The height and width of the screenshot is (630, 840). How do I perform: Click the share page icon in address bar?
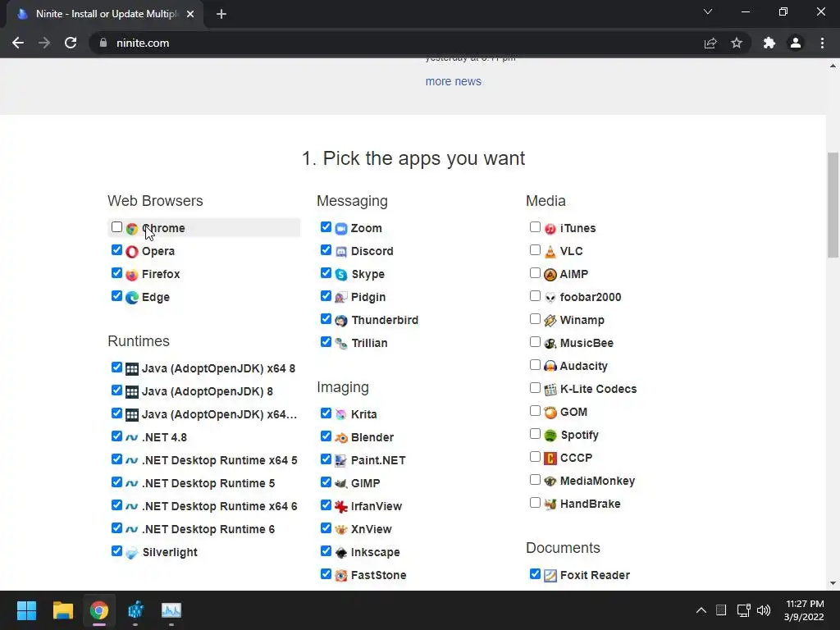[710, 43]
